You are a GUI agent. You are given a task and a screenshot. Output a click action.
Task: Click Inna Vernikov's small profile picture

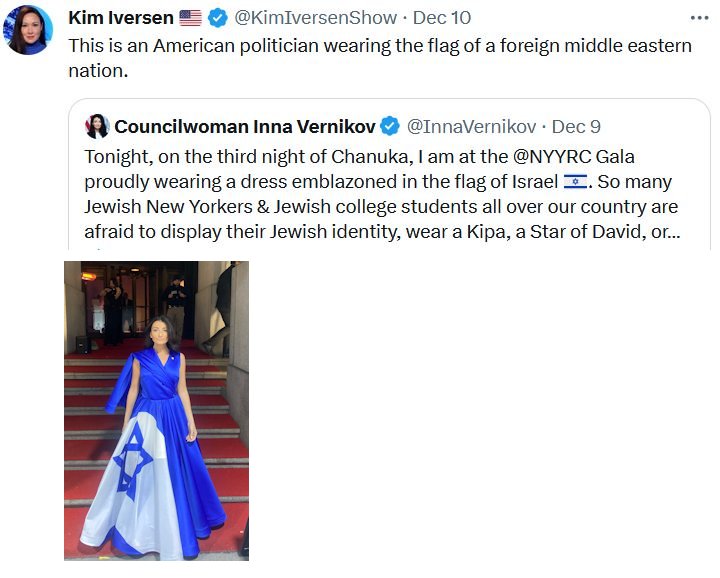[97, 126]
